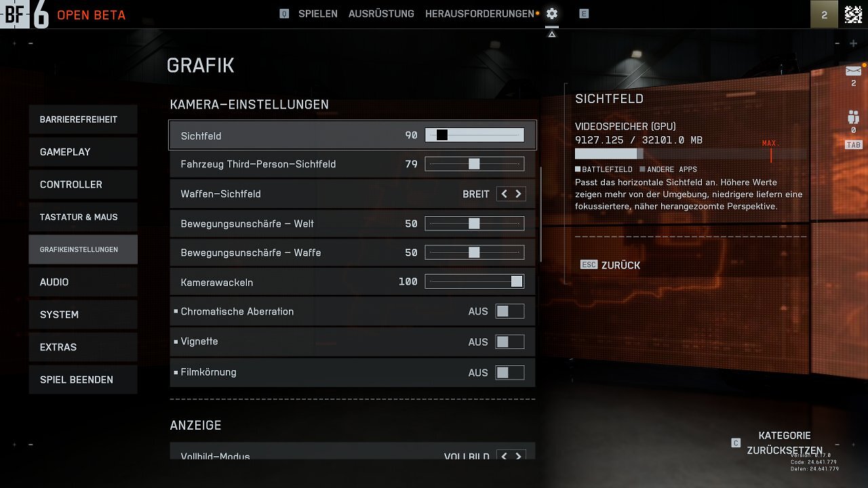Adjust the Kamerawackeln slider
Image resolution: width=868 pixels, height=488 pixels.
[475, 281]
